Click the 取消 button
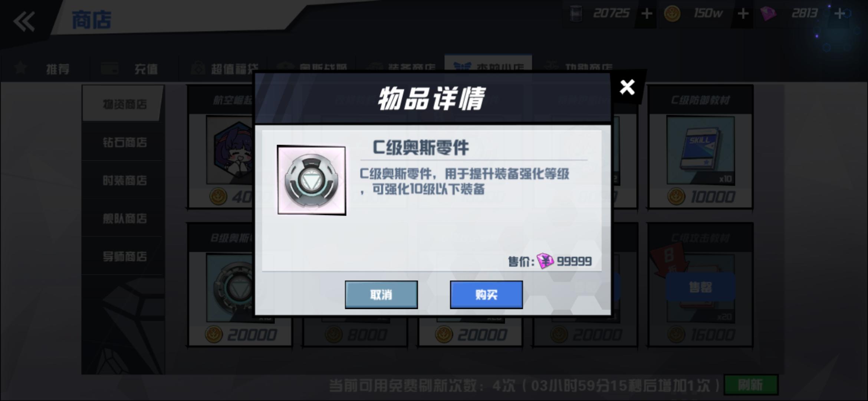Screen dimensions: 868x401 point(381,294)
